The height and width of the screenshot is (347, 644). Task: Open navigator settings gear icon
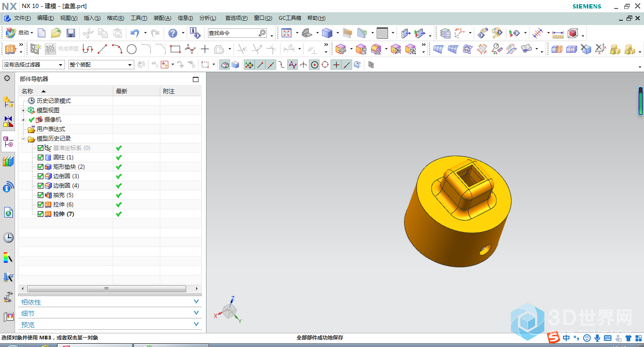[7, 78]
